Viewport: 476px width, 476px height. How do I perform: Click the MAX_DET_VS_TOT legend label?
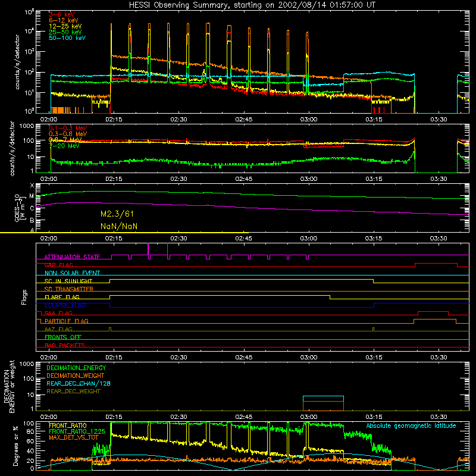(73, 437)
